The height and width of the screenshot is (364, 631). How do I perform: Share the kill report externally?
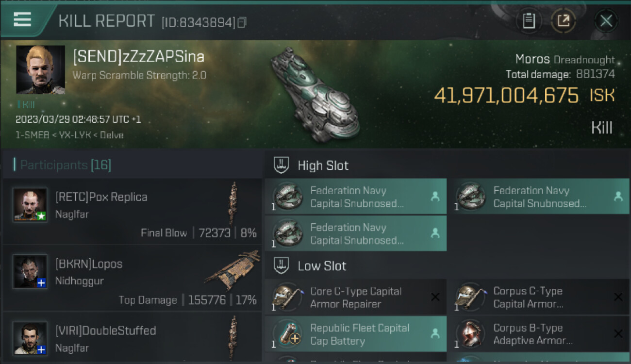click(x=563, y=21)
